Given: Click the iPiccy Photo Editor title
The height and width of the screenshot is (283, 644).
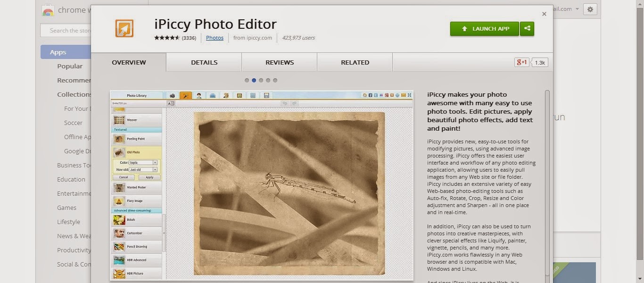Looking at the screenshot, I should click(x=215, y=24).
